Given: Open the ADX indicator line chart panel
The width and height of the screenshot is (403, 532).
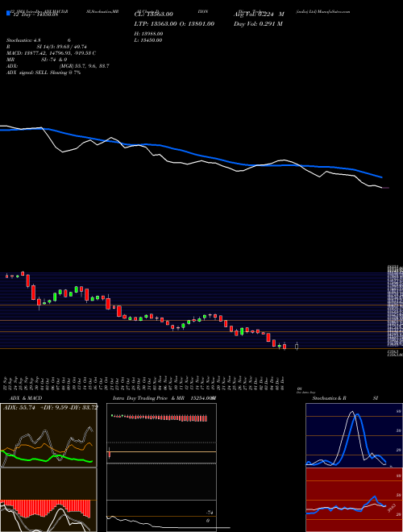Looking at the screenshot, I should click(48, 435).
